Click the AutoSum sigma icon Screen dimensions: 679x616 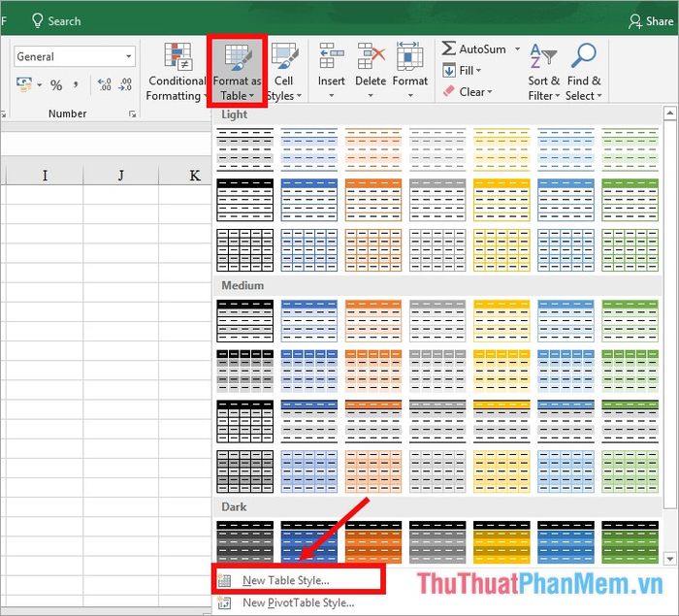tap(448, 49)
